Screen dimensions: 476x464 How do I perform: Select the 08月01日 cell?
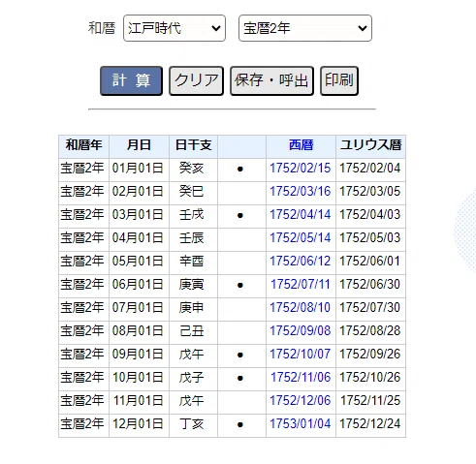139,331
